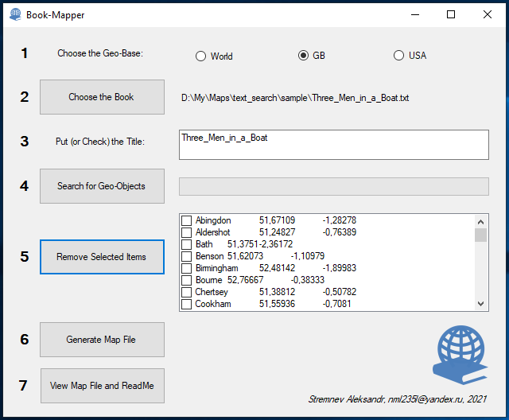Click the Book-Mapper title bar icon
The height and width of the screenshot is (420, 509).
pos(15,14)
